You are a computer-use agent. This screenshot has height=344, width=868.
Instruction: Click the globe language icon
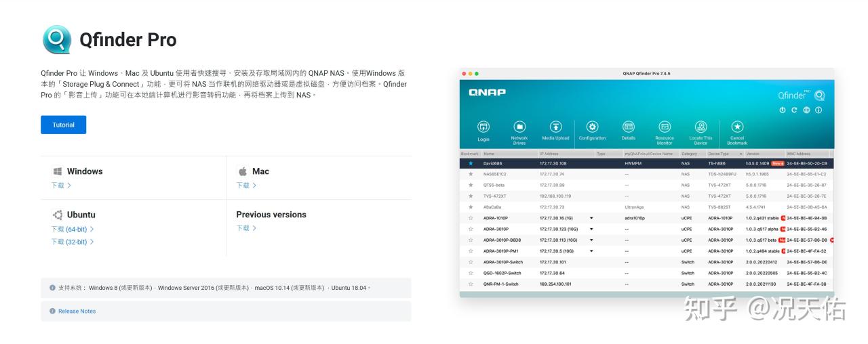(x=806, y=110)
